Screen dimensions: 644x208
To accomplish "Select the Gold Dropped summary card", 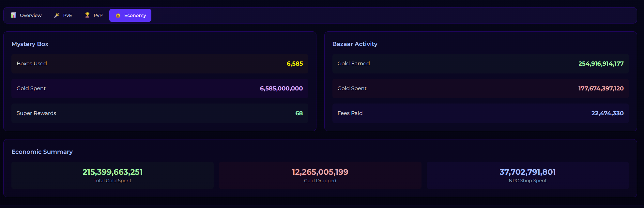I will click(320, 175).
